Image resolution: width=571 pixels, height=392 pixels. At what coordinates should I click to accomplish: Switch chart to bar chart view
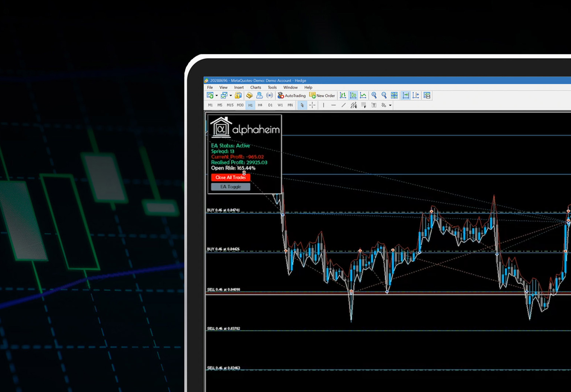point(343,95)
